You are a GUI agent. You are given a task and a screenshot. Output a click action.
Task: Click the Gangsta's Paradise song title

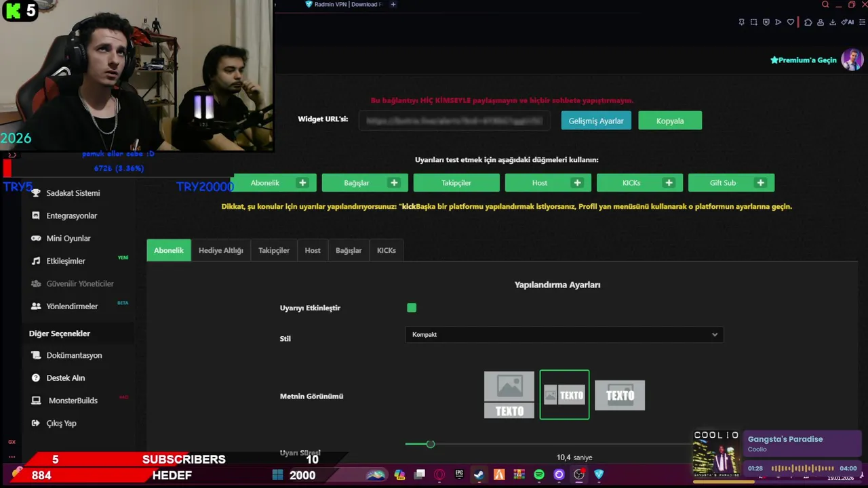point(785,439)
